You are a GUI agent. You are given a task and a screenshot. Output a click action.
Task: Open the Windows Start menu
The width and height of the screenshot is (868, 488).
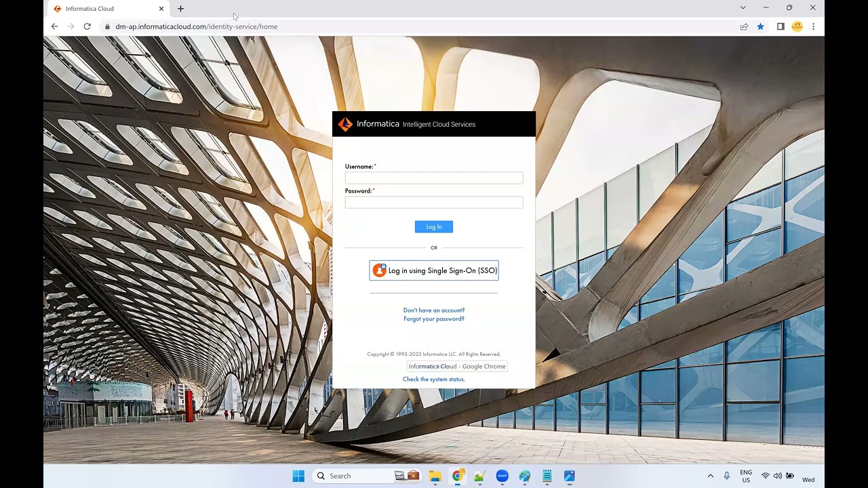click(x=298, y=476)
